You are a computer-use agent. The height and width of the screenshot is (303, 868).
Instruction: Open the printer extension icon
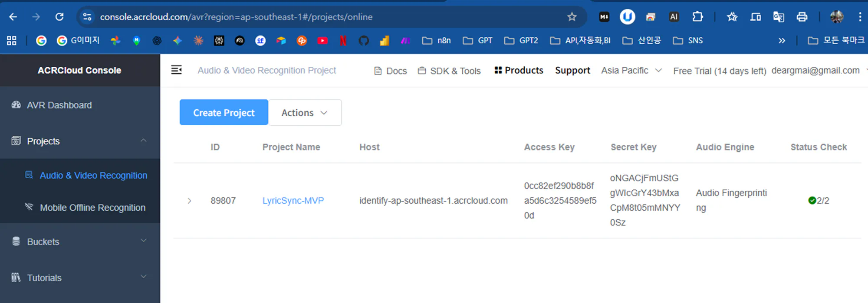(x=802, y=17)
